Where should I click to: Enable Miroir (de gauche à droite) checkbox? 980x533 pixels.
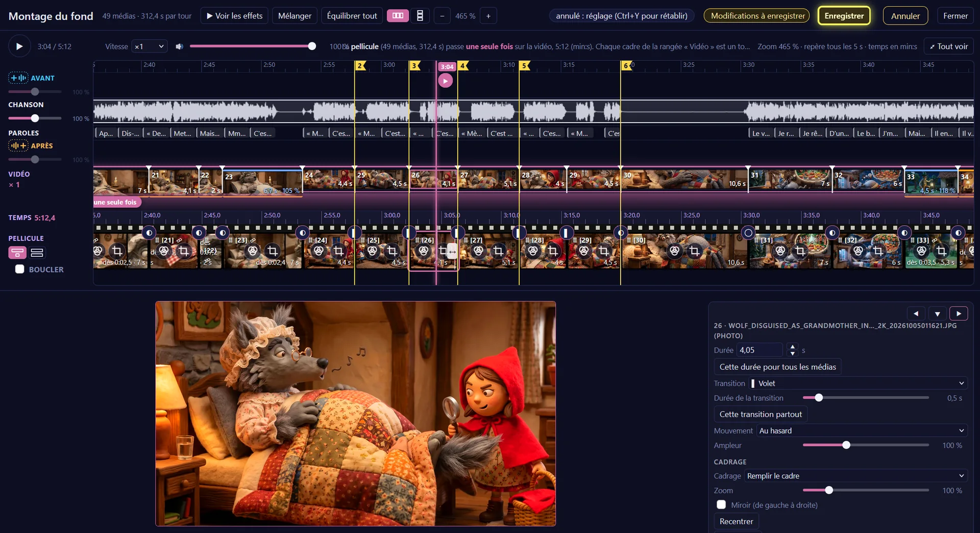[x=721, y=504]
